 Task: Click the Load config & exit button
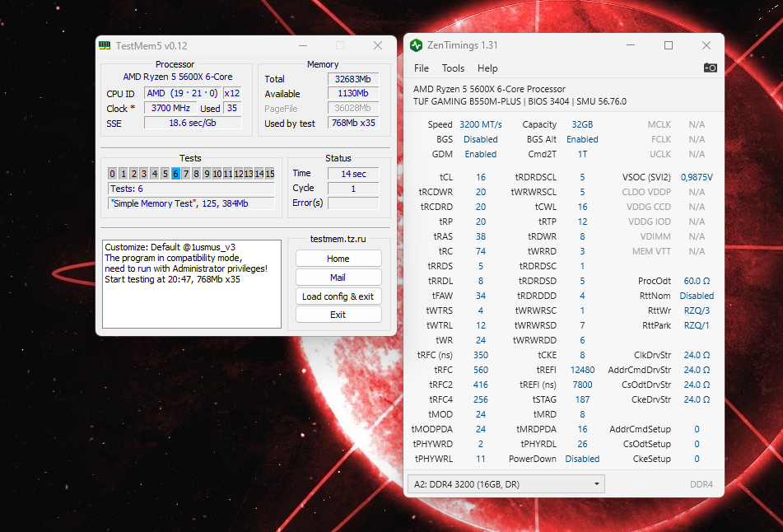point(338,296)
